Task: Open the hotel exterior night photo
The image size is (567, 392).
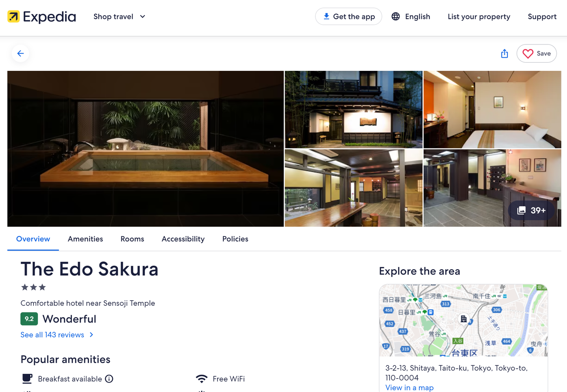Action: pos(353,109)
